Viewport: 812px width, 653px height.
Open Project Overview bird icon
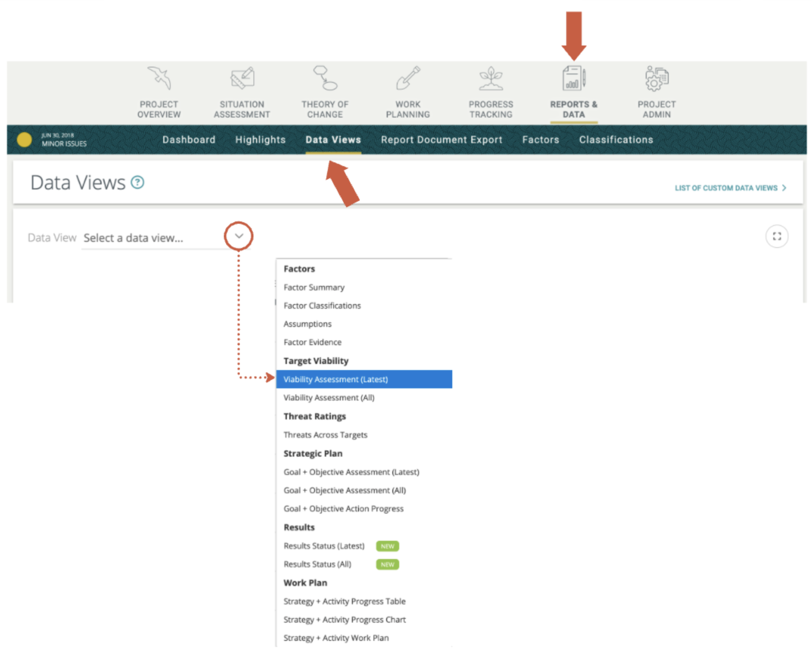(159, 78)
